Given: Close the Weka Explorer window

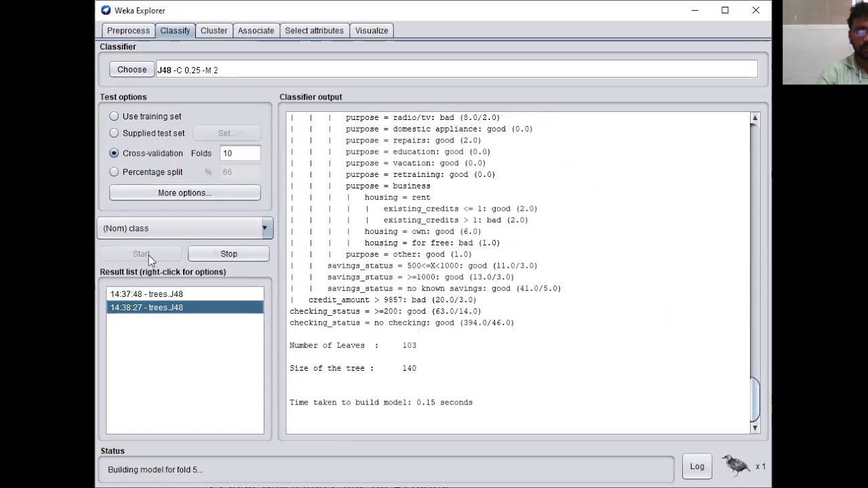Looking at the screenshot, I should 755,10.
